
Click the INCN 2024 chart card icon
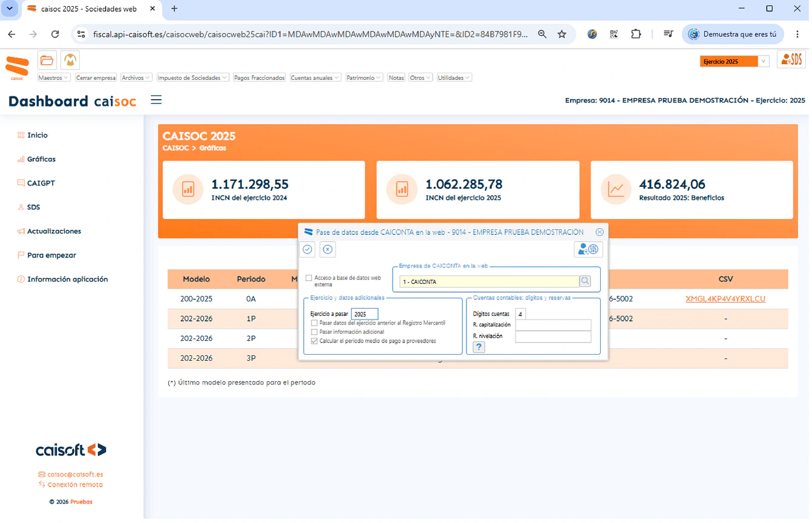point(188,189)
